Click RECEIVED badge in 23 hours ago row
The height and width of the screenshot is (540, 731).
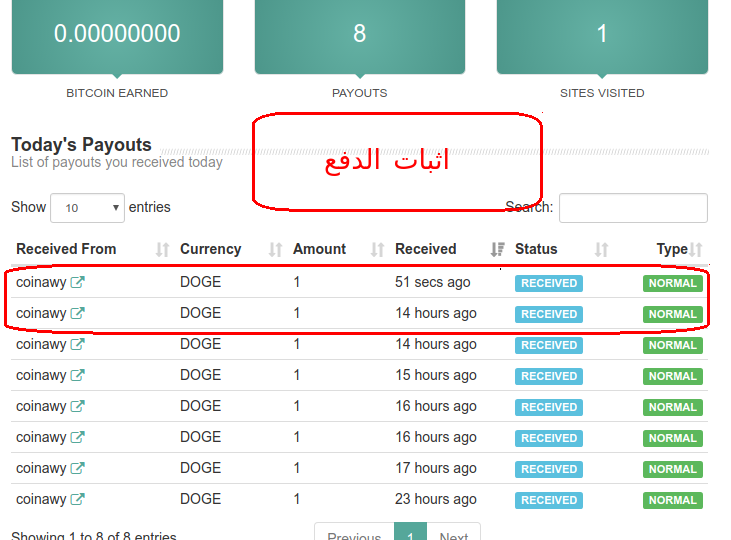point(549,500)
